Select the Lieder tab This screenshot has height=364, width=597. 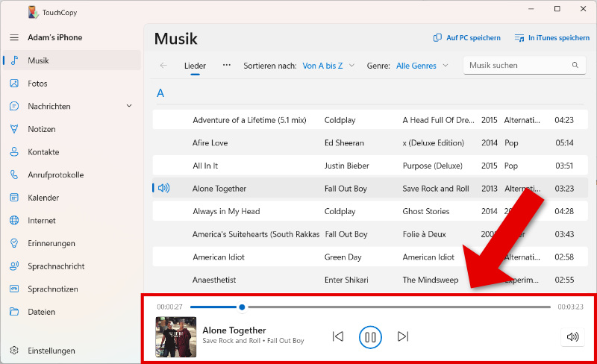pyautogui.click(x=195, y=66)
